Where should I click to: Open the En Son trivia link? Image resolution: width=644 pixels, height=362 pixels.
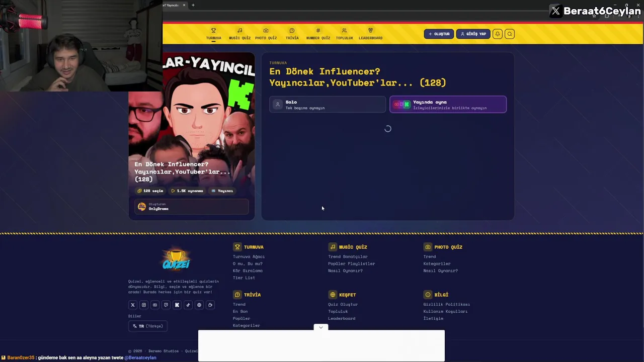click(240, 311)
